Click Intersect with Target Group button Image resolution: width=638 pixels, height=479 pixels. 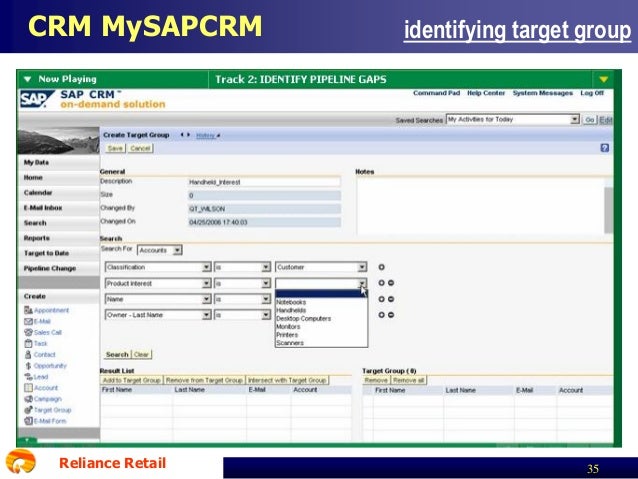point(287,380)
